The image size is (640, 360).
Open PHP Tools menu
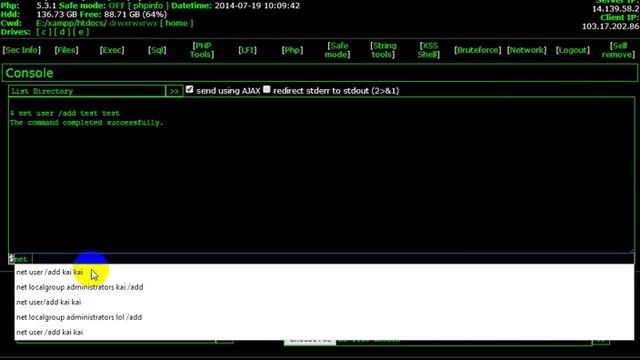tap(202, 50)
